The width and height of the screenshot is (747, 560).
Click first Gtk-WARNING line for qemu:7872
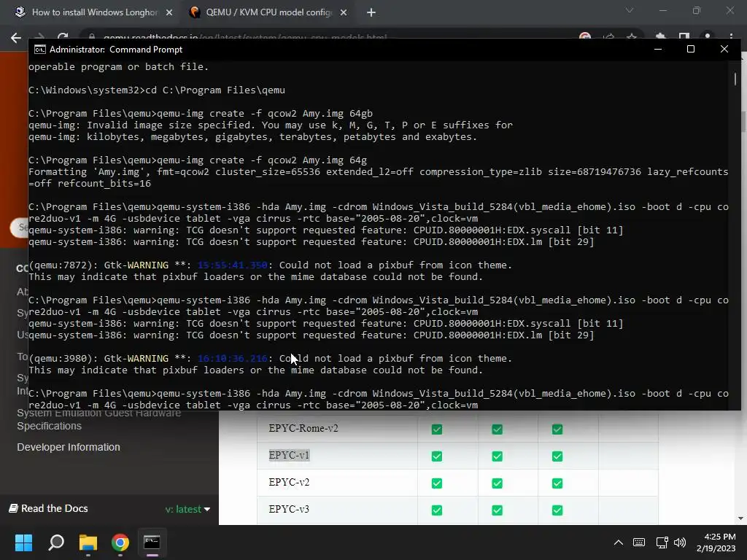pyautogui.click(x=270, y=265)
